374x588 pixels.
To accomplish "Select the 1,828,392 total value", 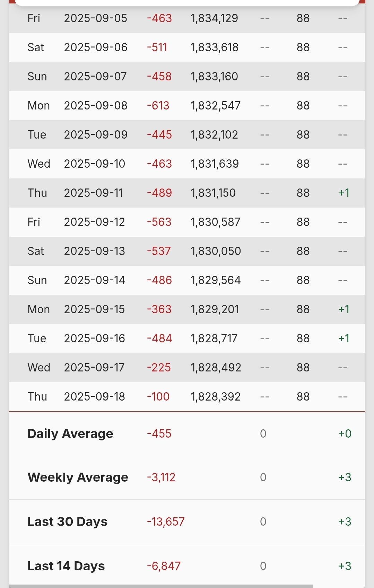I will click(x=216, y=397).
